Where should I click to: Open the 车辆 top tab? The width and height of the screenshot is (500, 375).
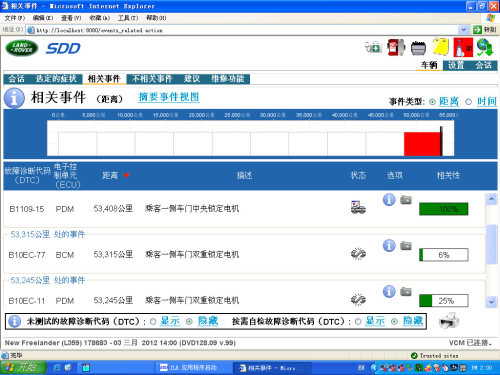[429, 65]
